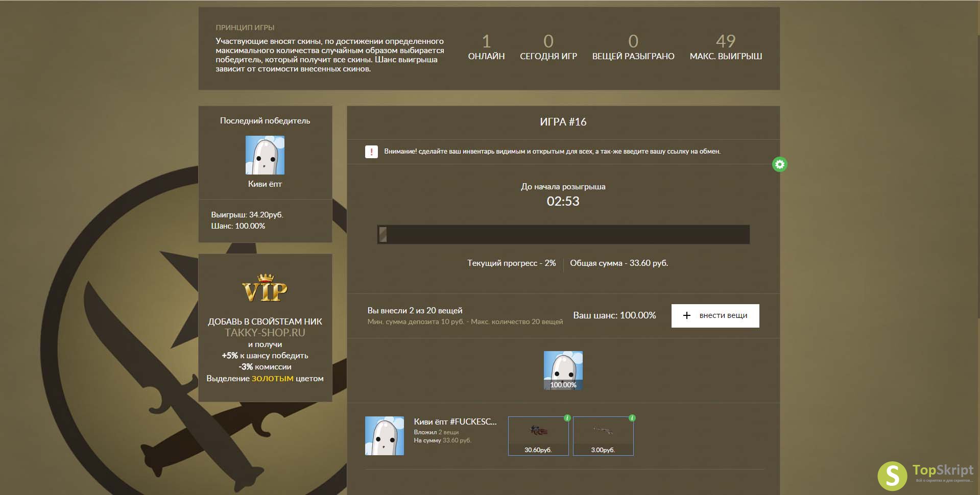The image size is (980, 495).
Task: Click the red exclamation warning icon
Action: coord(371,152)
